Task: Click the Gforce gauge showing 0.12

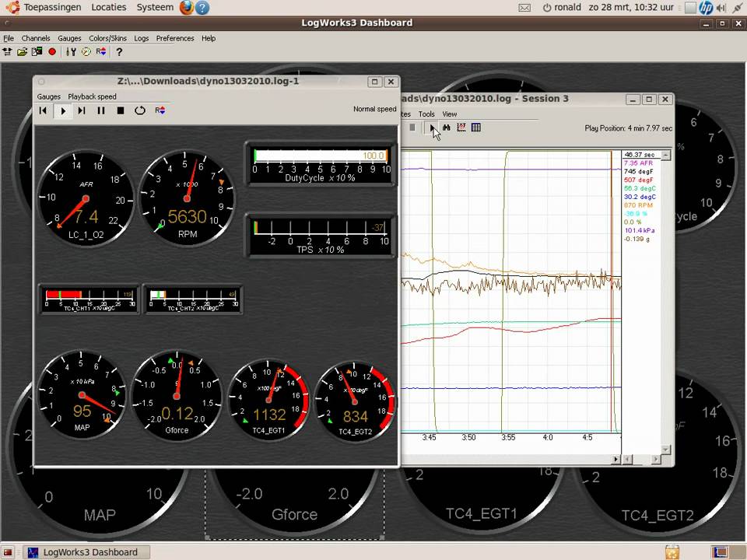Action: [x=177, y=396]
